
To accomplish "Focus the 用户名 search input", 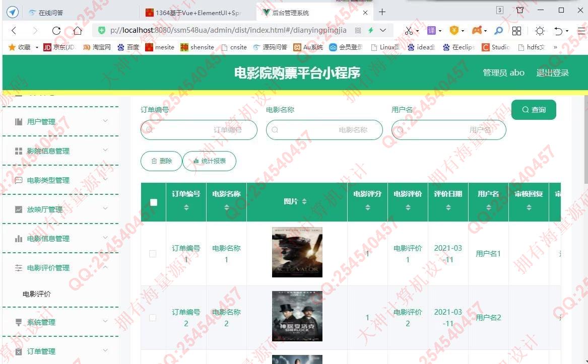I will click(x=449, y=130).
